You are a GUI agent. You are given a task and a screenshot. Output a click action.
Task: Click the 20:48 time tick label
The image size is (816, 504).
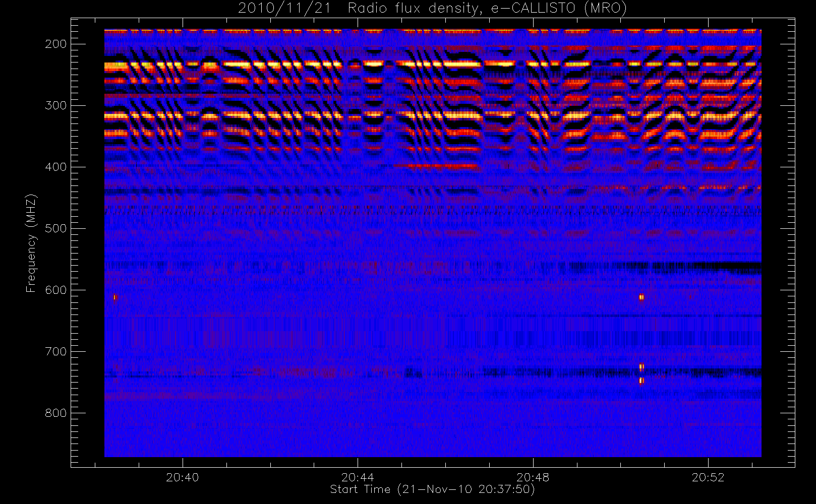[533, 477]
